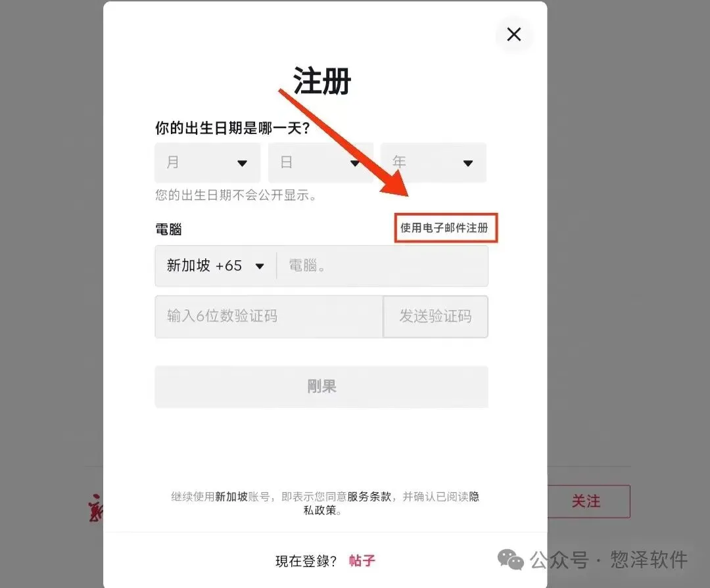Click the pink 帖子 login link
This screenshot has height=588, width=710.
(x=362, y=561)
